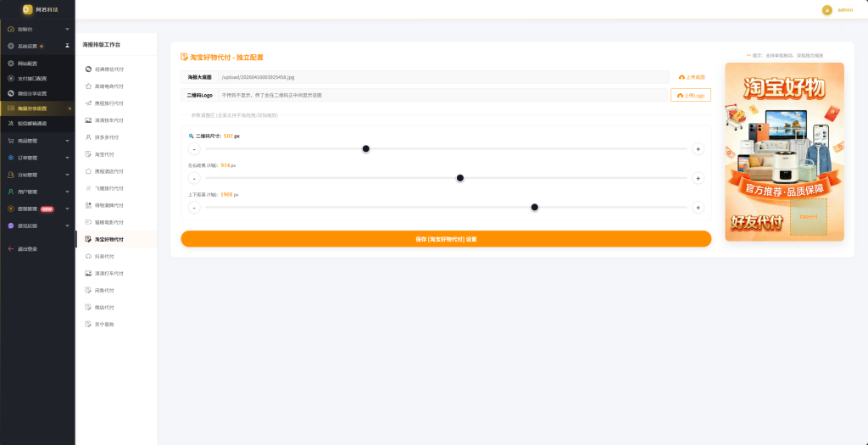Click the 上传Logo upload button
Screen dimensions: 868x445
click(x=691, y=95)
